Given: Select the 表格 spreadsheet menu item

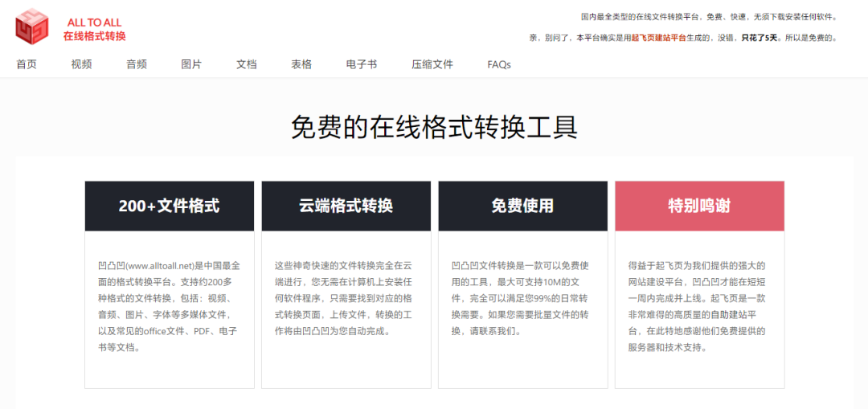Looking at the screenshot, I should (x=301, y=64).
